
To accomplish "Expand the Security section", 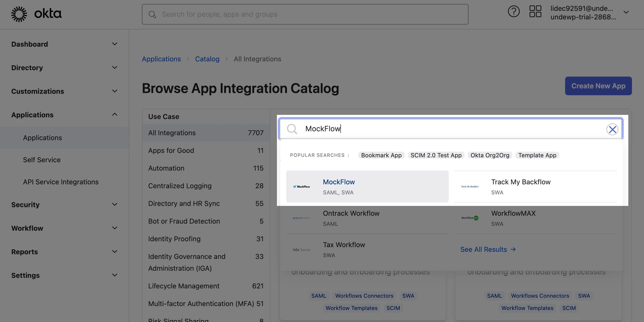I will pos(64,205).
